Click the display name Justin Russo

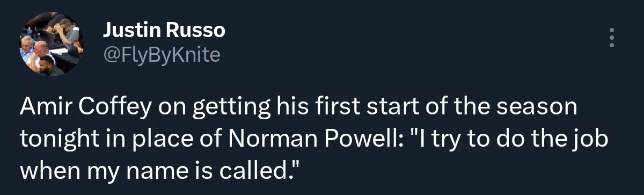click(164, 31)
